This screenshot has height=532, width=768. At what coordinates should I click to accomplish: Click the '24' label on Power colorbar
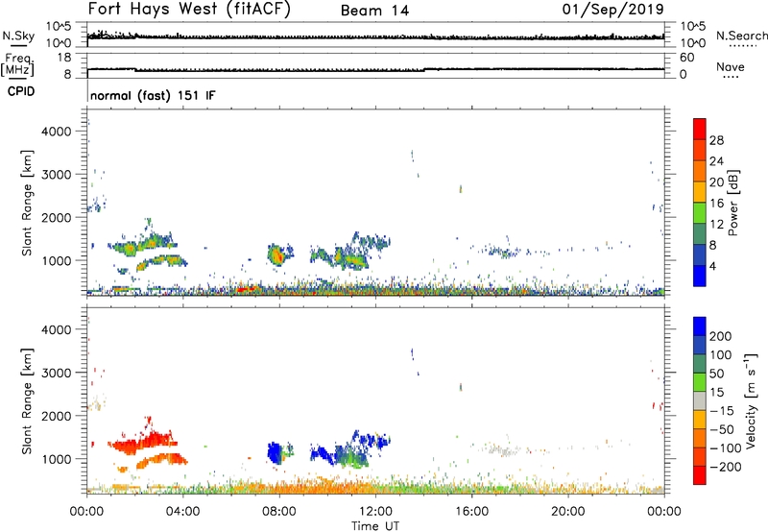(x=716, y=161)
